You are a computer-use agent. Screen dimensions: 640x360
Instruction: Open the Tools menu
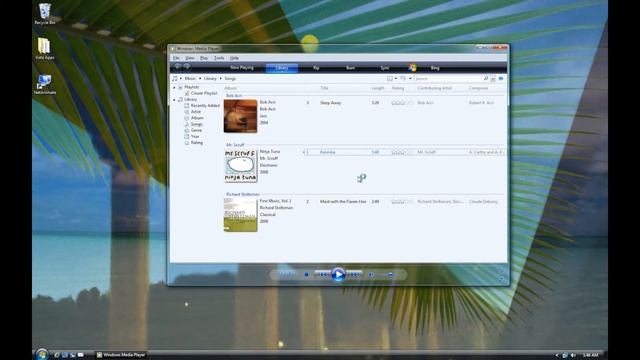(x=219, y=58)
